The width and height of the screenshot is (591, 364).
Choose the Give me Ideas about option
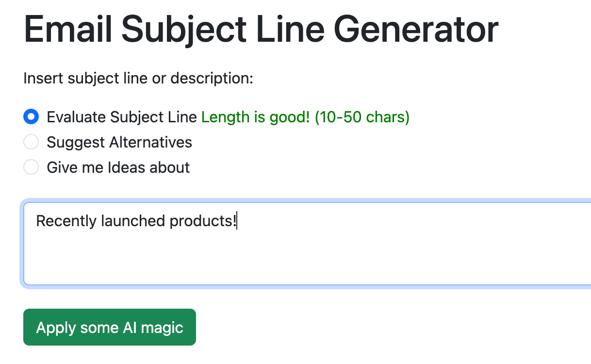[x=31, y=167]
